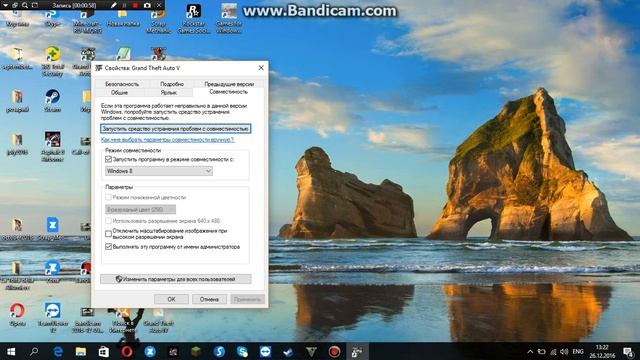640x360 pixels.
Task: Open Minecraft block icon on taskbar
Action: 196,351
